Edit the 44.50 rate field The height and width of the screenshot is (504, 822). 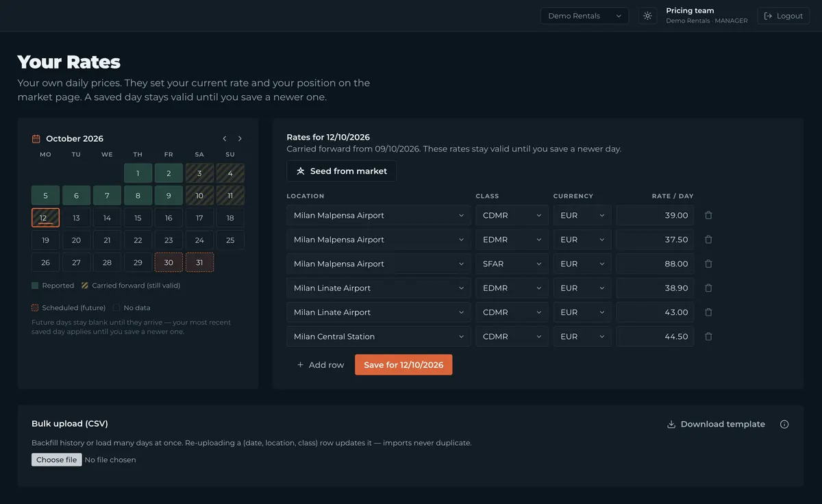pyautogui.click(x=655, y=337)
